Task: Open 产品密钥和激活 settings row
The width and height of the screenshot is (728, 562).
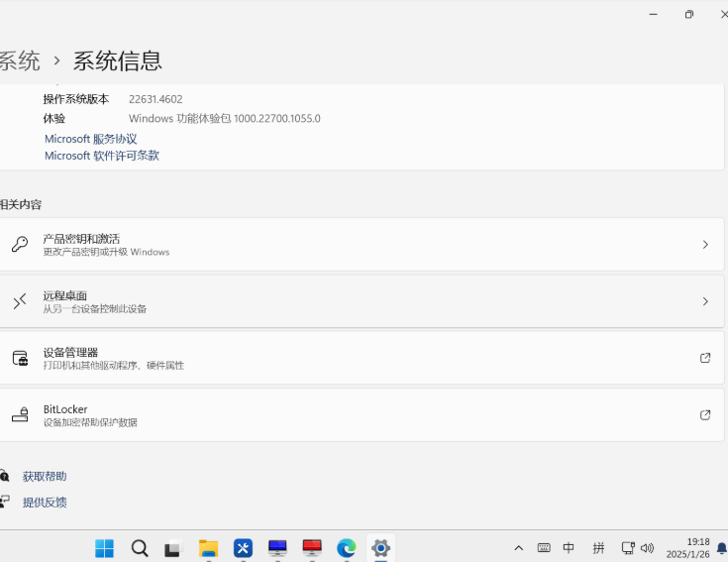Action: click(x=362, y=244)
